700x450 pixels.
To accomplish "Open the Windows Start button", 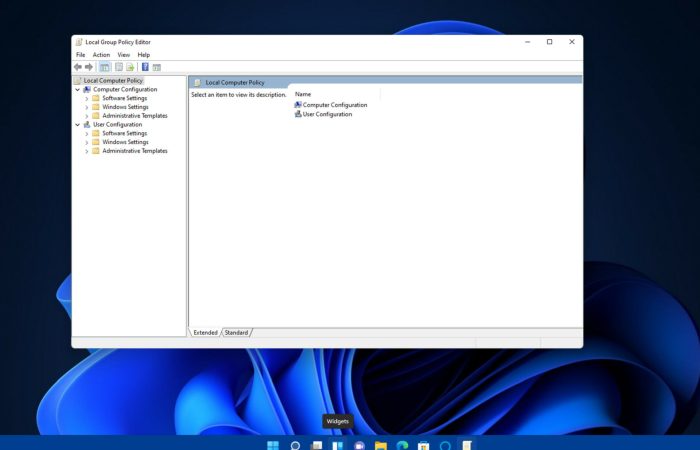I will (x=273, y=445).
